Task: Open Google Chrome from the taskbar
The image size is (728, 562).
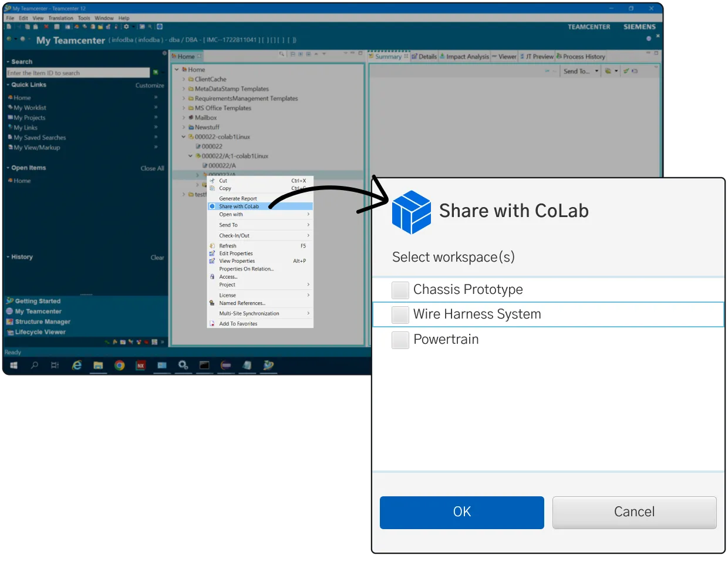Action: (120, 365)
